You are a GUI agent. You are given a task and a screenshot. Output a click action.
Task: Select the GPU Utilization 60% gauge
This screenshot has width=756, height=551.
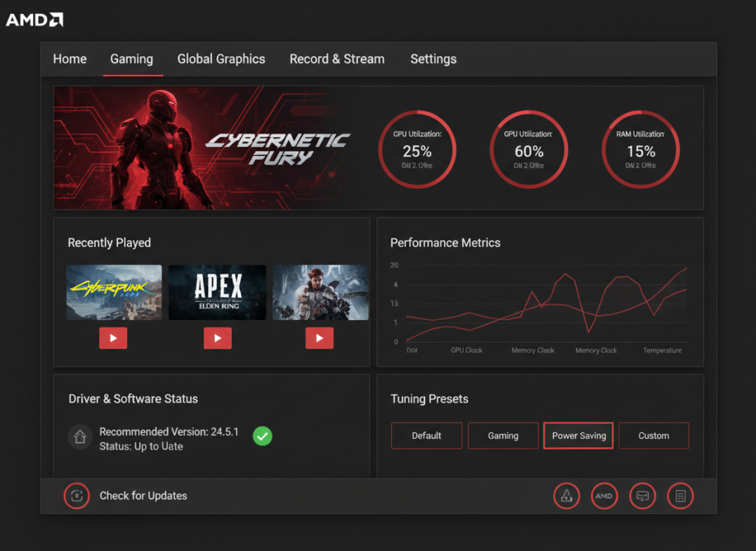[x=529, y=149]
